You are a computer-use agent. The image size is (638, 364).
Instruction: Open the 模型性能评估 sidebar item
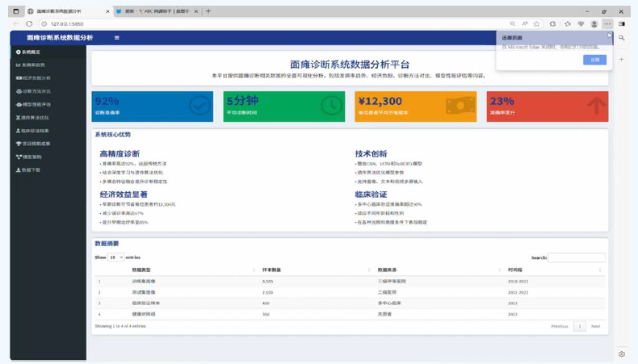click(48, 105)
